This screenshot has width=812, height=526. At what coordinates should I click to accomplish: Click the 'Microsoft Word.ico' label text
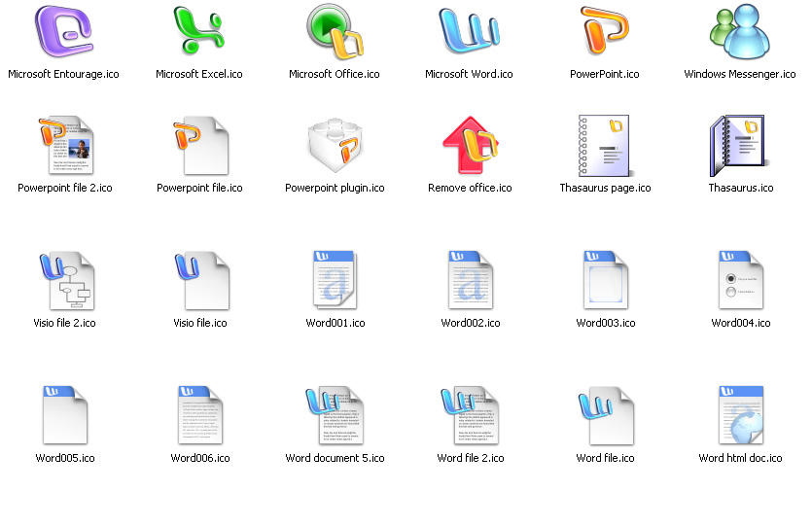coord(469,75)
